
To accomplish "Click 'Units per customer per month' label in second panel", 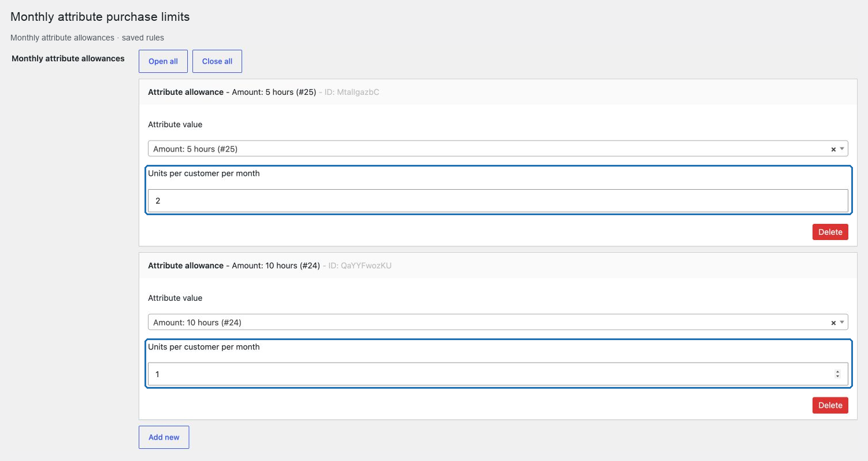I will 204,347.
